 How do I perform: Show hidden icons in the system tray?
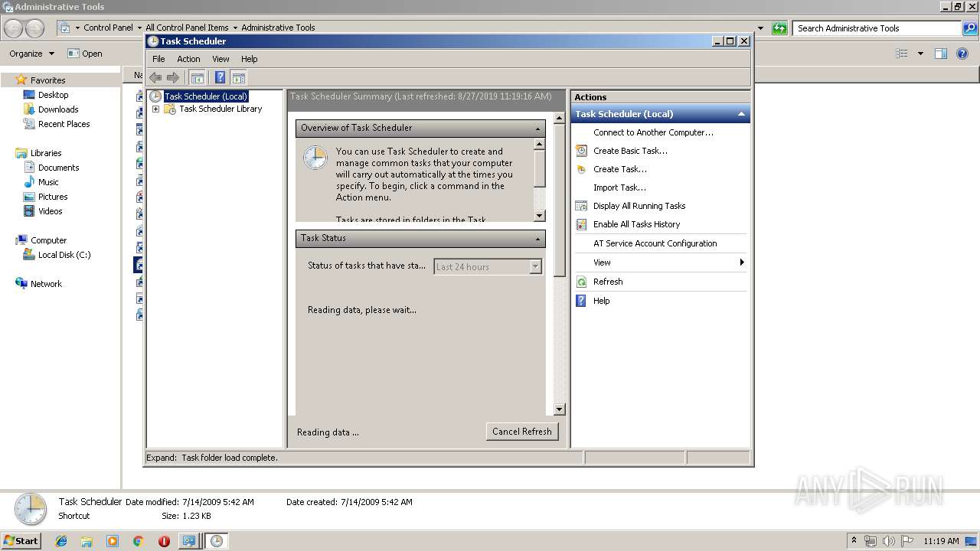(x=854, y=541)
